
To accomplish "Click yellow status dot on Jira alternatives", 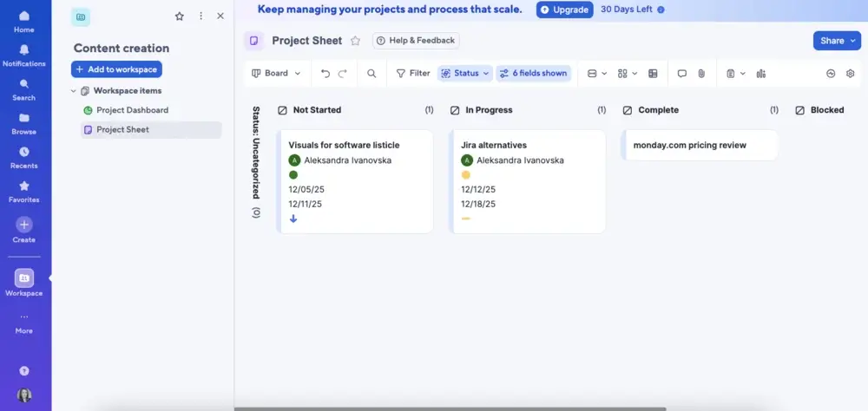I will (x=466, y=175).
